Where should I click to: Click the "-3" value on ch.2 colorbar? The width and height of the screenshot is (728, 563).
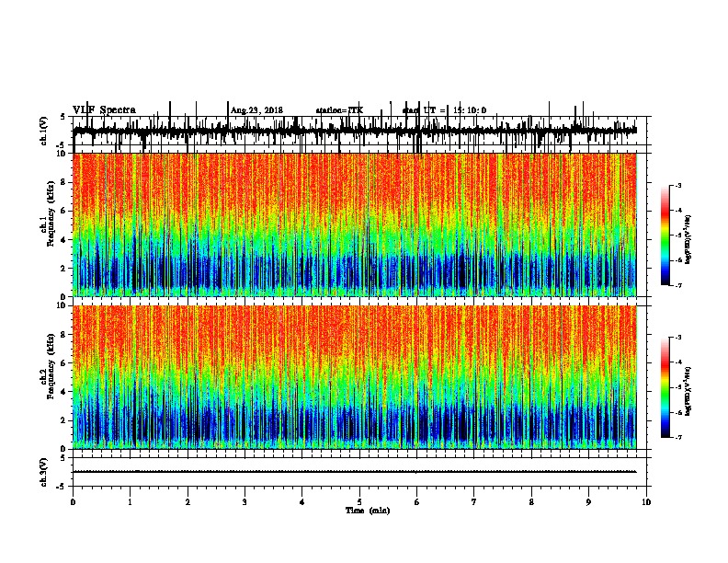678,338
